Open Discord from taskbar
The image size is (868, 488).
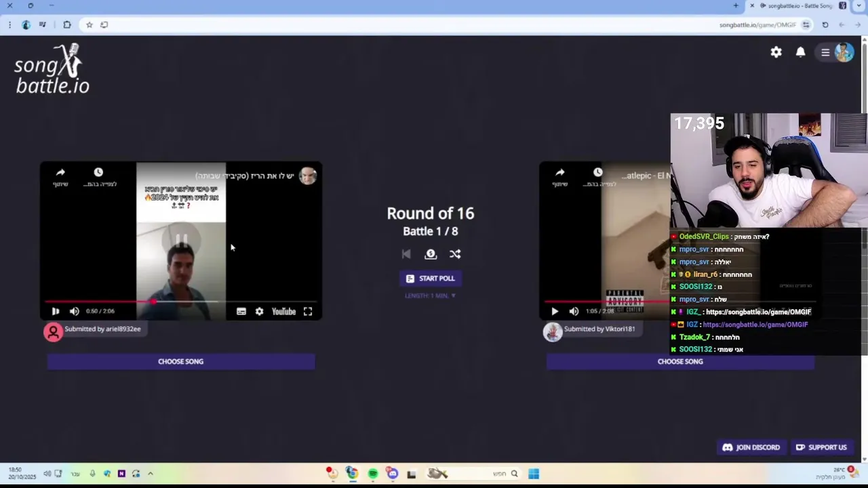(393, 474)
